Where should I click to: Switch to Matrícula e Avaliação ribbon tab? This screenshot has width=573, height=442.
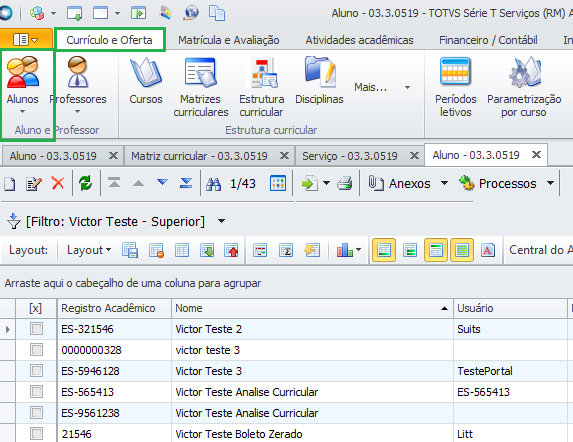tap(229, 40)
